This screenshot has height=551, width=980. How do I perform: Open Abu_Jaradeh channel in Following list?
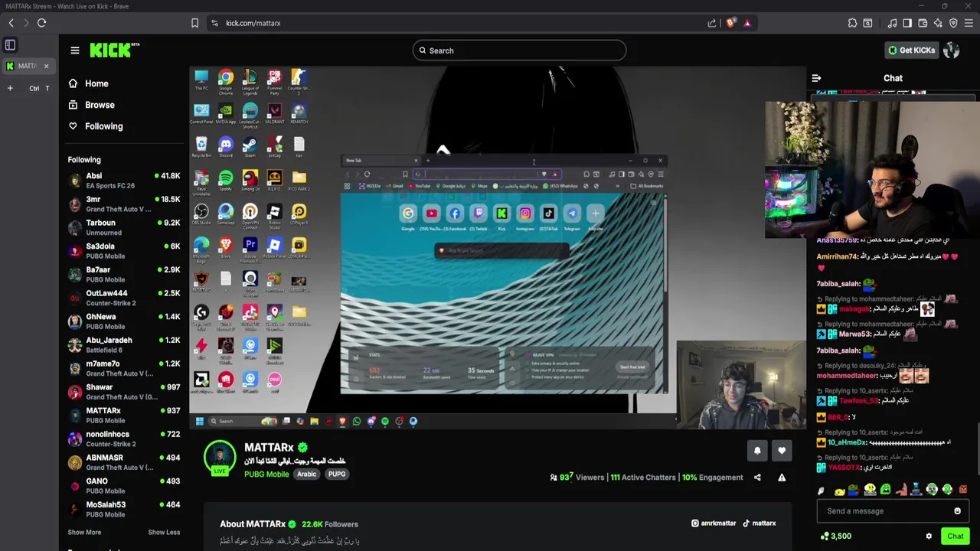pyautogui.click(x=124, y=345)
